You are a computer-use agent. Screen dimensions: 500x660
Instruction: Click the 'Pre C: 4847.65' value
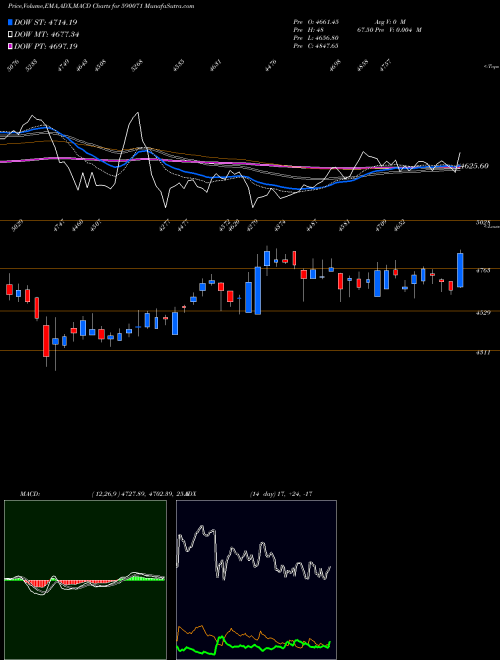(316, 46)
